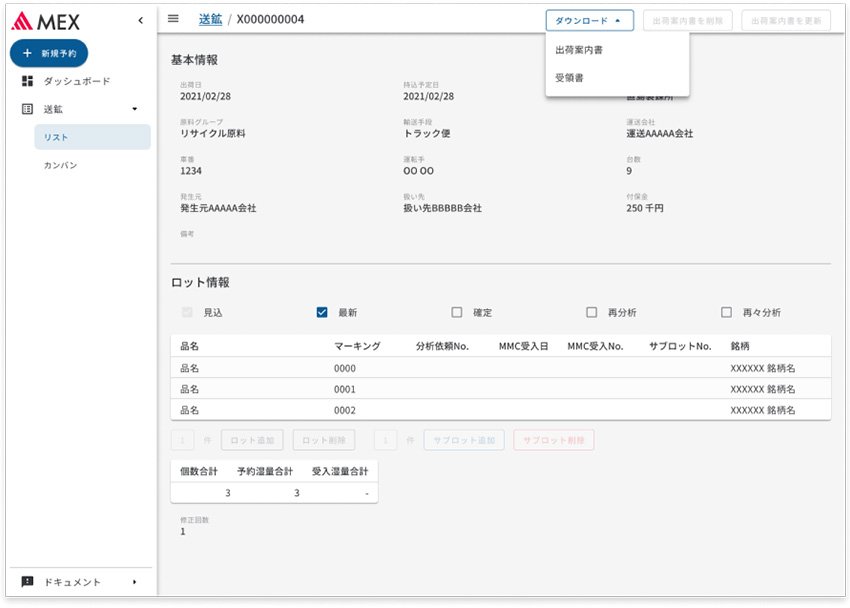Check the 再分析 checkbox
This screenshot has width=850, height=608.
pyautogui.click(x=591, y=312)
